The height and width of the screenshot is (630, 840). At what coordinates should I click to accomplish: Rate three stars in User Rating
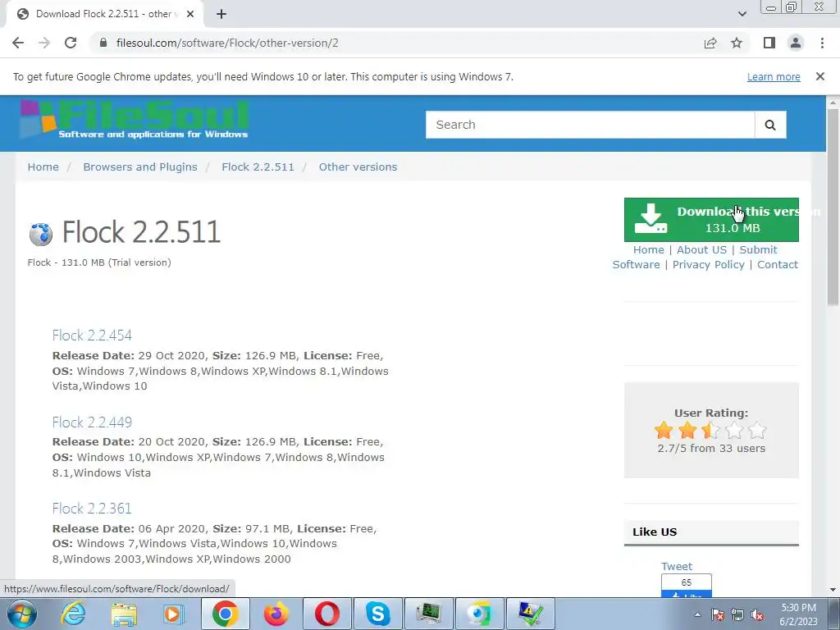point(711,430)
